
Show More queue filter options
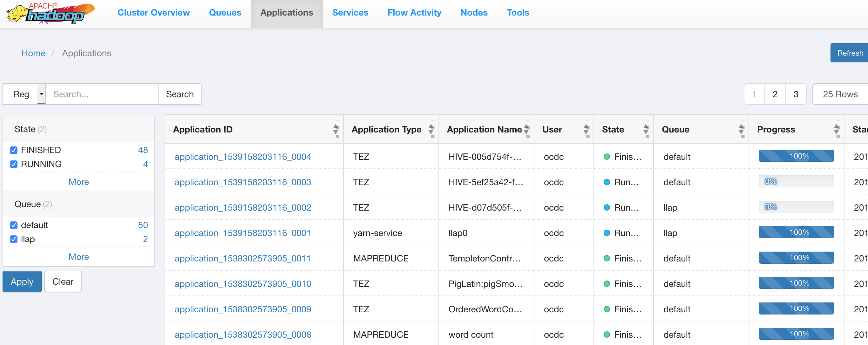tap(78, 257)
